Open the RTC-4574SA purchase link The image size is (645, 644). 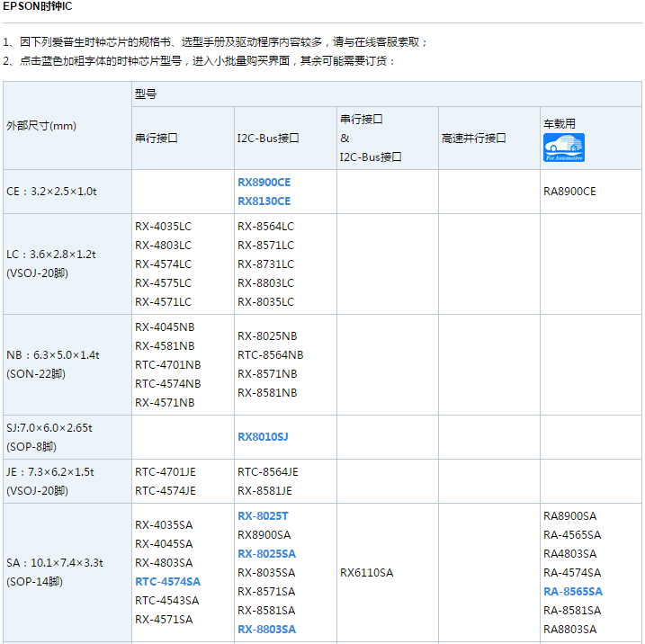point(167,582)
